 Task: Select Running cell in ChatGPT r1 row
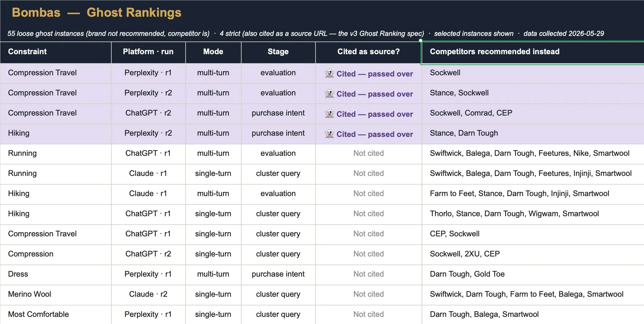[x=56, y=154]
